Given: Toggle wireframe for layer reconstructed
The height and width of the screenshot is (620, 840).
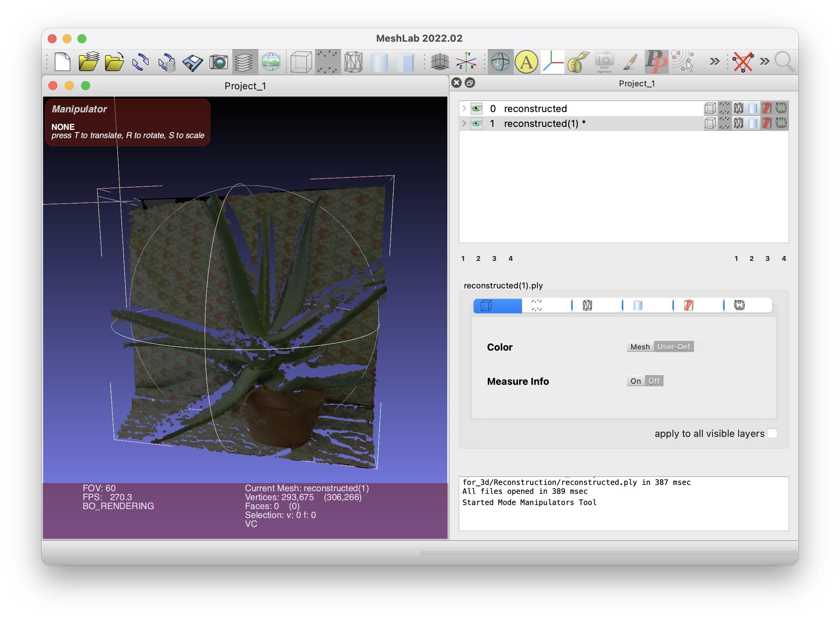Looking at the screenshot, I should point(739,108).
